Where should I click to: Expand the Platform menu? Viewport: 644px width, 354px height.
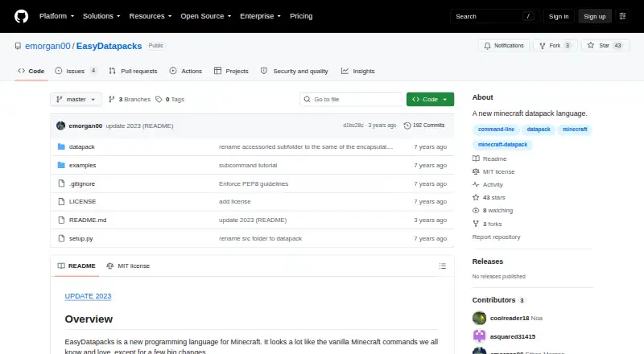56,16
